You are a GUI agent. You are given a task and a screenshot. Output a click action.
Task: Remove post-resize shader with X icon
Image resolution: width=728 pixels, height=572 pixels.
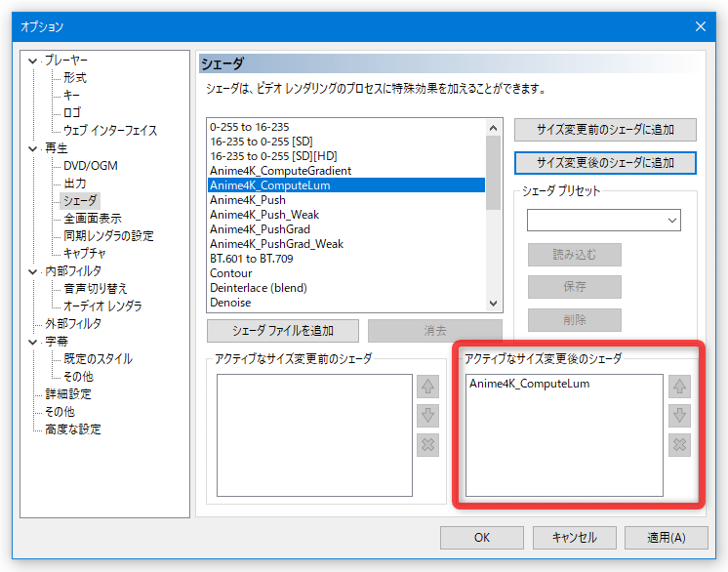[679, 445]
